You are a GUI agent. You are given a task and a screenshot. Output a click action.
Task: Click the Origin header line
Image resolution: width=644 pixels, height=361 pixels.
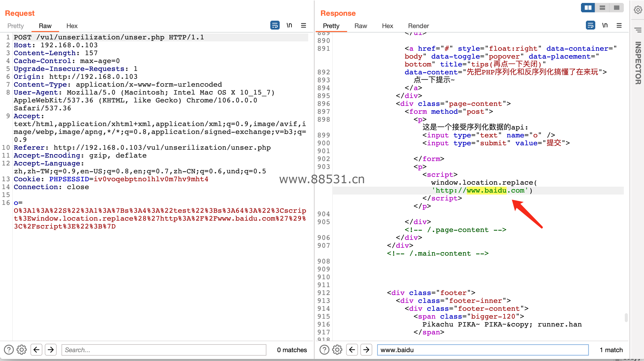(76, 77)
